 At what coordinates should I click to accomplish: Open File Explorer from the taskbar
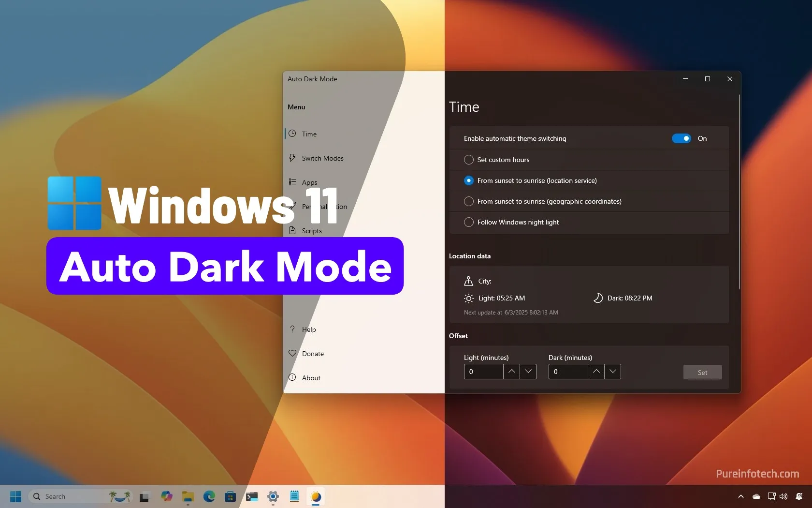tap(188, 496)
